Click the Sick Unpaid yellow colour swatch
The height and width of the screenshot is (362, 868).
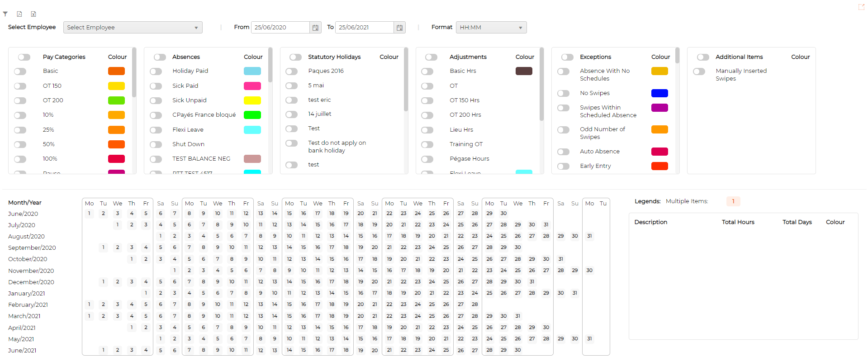point(252,100)
